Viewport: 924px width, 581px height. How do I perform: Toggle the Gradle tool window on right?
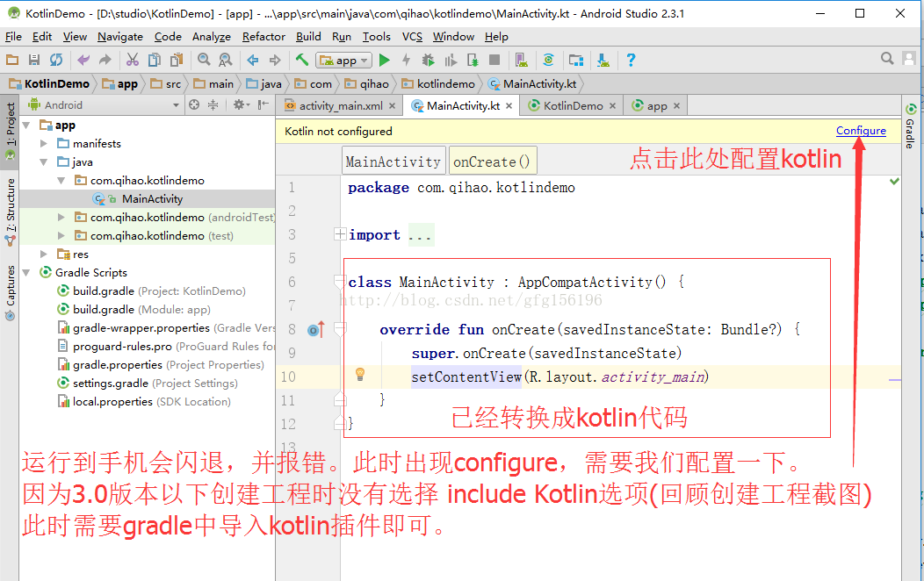[x=911, y=126]
